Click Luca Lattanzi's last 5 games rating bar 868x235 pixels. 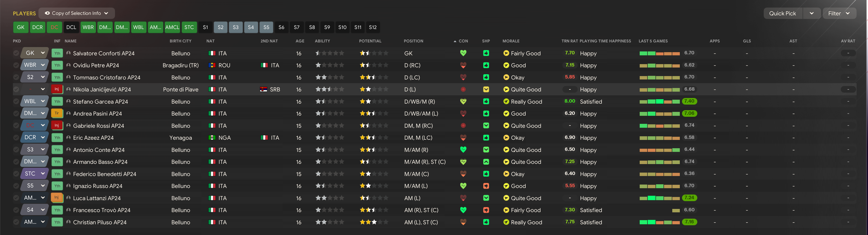pyautogui.click(x=659, y=198)
